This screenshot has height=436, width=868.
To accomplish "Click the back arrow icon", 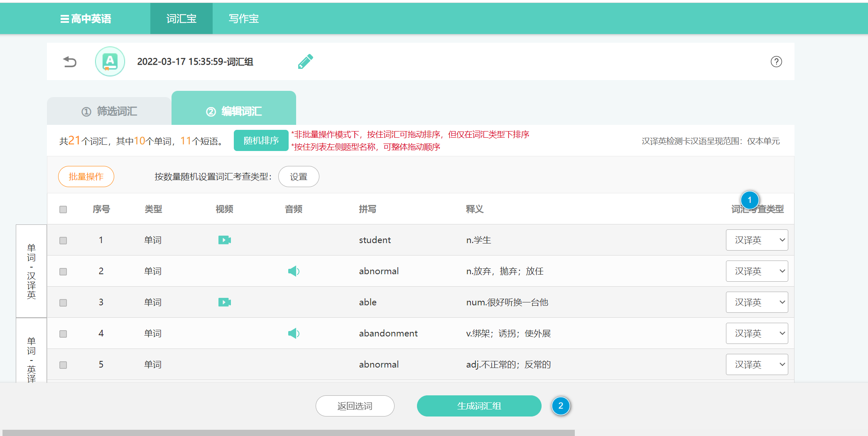I will coord(70,62).
